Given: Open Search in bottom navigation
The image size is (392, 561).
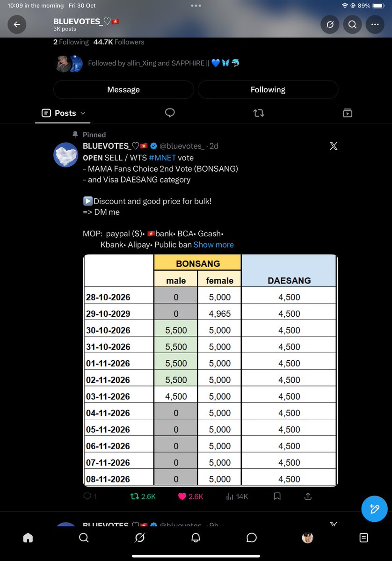Looking at the screenshot, I should click(84, 538).
